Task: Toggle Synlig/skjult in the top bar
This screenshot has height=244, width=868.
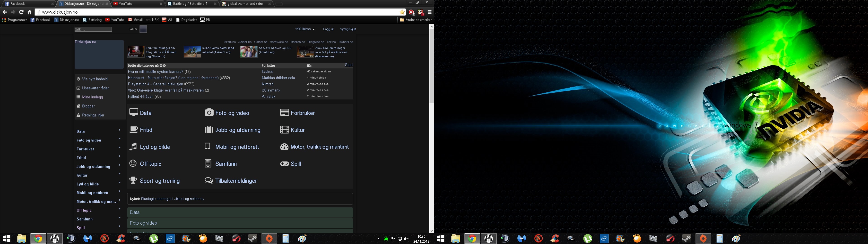Action: (x=348, y=29)
